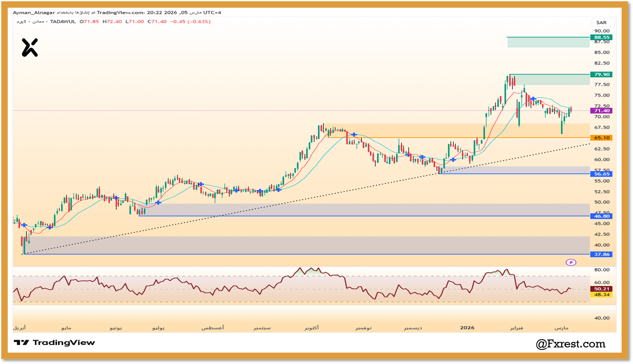Select the 46.80 support price label
The width and height of the screenshot is (633, 364).
(x=601, y=216)
